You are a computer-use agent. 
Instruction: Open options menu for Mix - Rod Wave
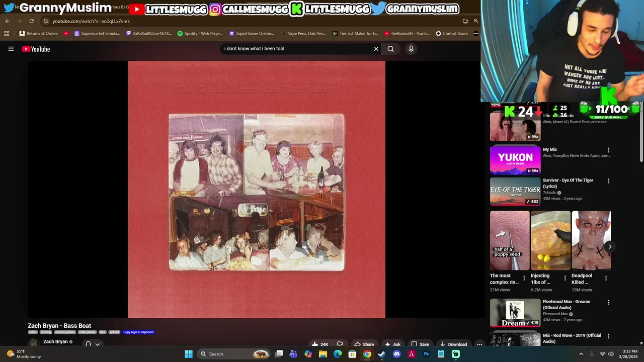point(608,336)
